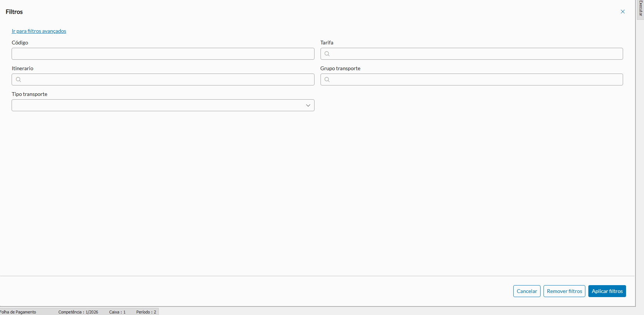The height and width of the screenshot is (315, 644).
Task: Click inside the Itinerario search input
Action: 166,79
